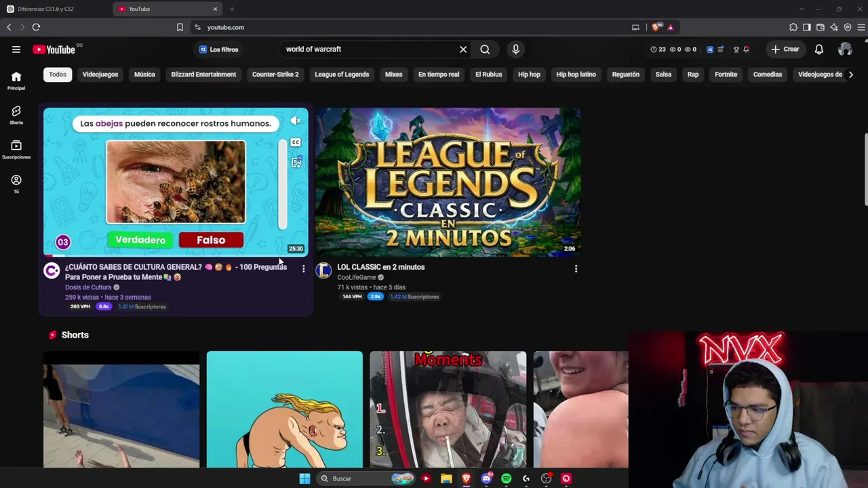Viewport: 868px width, 488px height.
Task: Switch to the Diferencias CS1.6 y CS2 tab
Action: pyautogui.click(x=54, y=9)
